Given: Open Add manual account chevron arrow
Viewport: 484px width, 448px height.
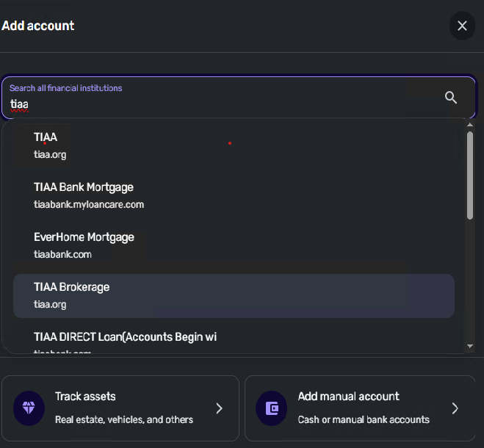Looking at the screenshot, I should coord(455,408).
